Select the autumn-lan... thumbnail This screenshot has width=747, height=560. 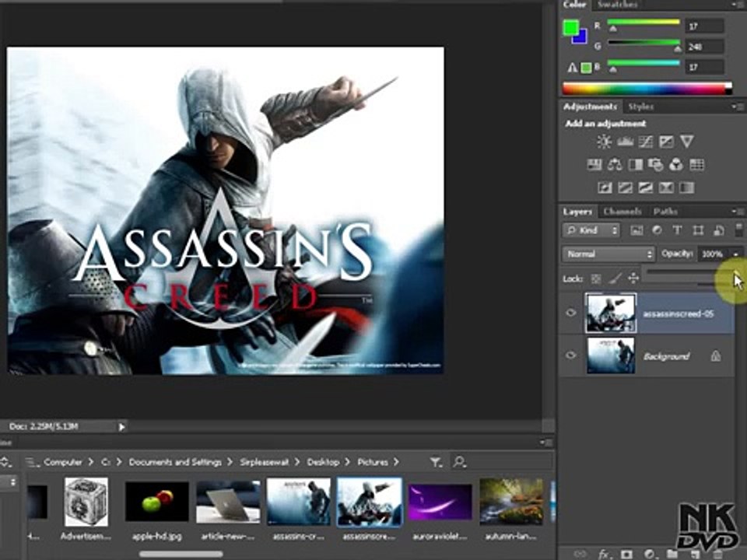click(510, 502)
